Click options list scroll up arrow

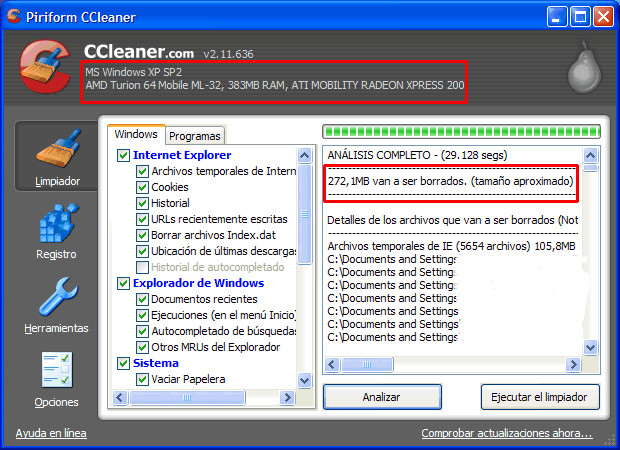(304, 155)
